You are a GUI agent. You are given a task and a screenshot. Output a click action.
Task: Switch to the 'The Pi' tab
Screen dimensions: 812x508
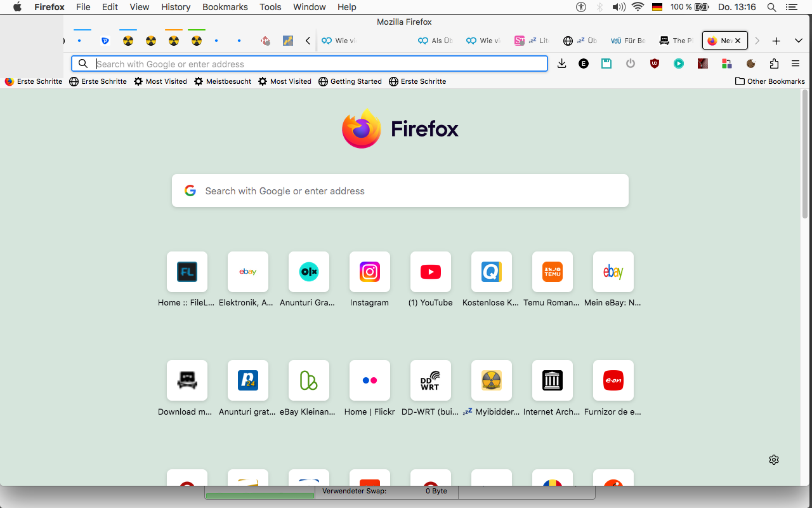tap(676, 41)
